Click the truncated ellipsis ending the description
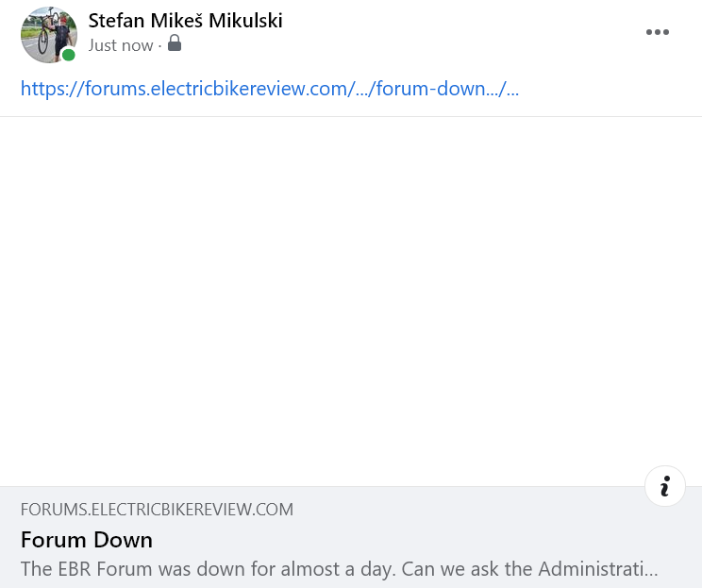702x588 pixels. point(650,569)
